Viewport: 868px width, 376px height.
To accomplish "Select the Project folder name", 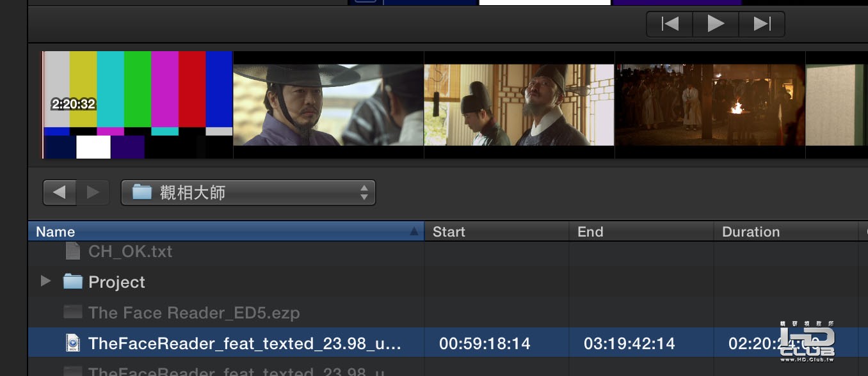I will 117,282.
